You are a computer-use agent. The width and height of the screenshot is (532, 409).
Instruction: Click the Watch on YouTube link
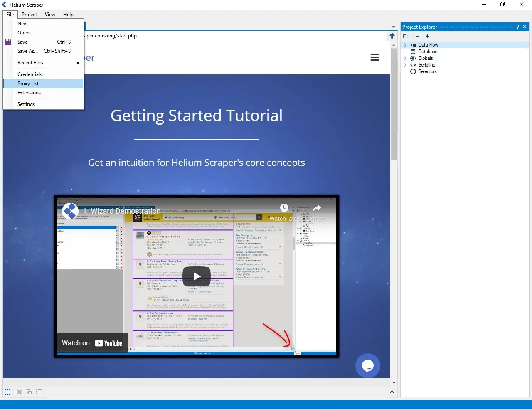pyautogui.click(x=92, y=343)
